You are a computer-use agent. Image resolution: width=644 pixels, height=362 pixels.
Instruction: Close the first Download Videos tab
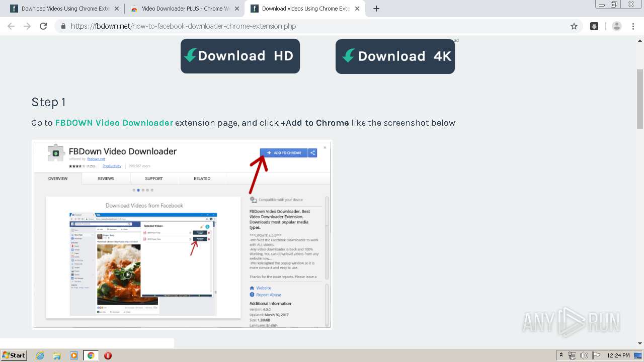(x=117, y=9)
